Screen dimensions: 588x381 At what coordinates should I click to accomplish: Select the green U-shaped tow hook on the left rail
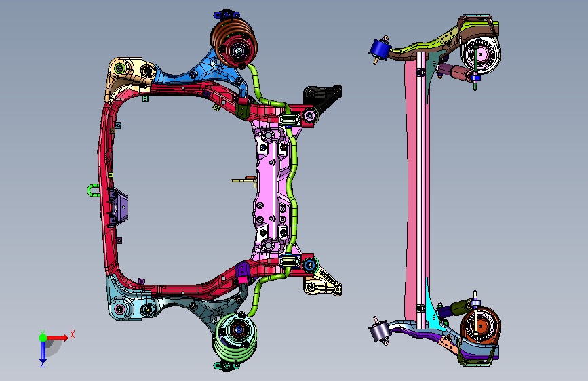click(92, 190)
